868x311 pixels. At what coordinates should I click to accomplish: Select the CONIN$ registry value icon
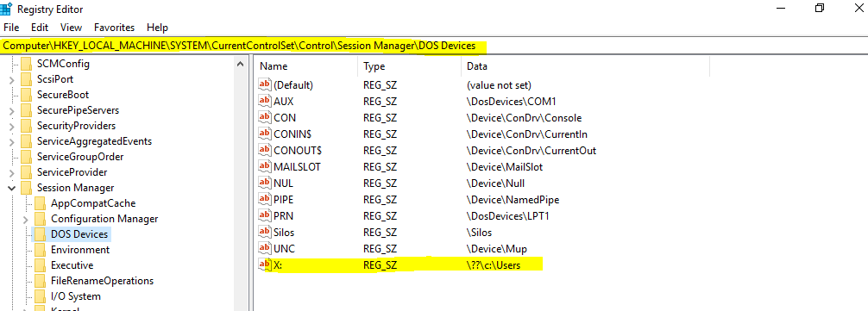[265, 134]
